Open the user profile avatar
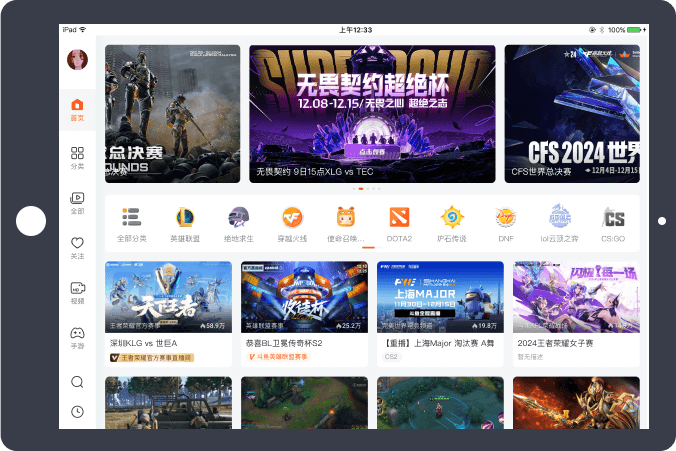This screenshot has width=676, height=451. click(x=77, y=60)
